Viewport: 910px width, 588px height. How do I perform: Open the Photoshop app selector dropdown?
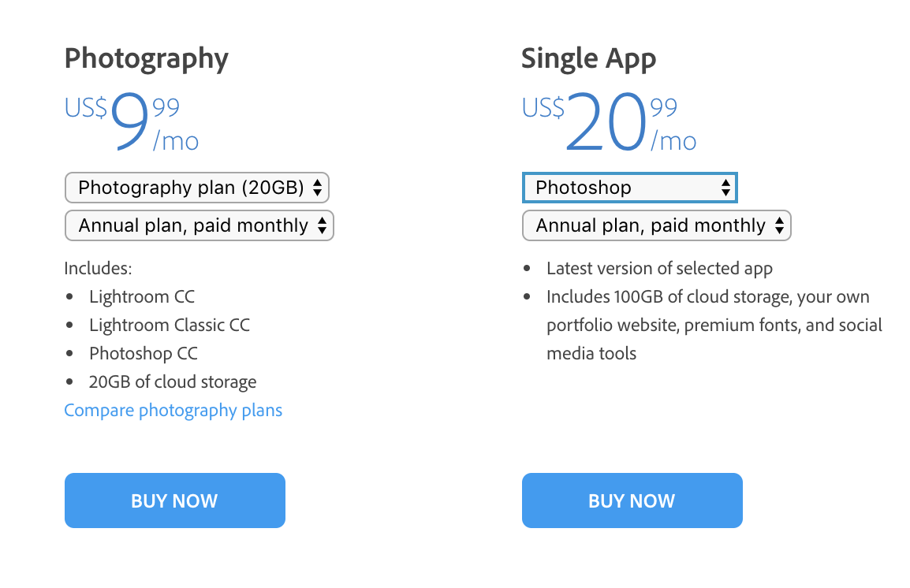point(628,188)
